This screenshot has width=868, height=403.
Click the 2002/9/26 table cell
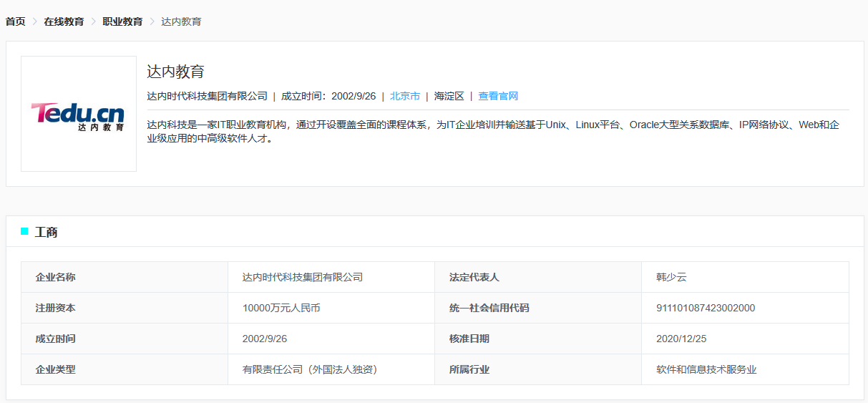[265, 339]
